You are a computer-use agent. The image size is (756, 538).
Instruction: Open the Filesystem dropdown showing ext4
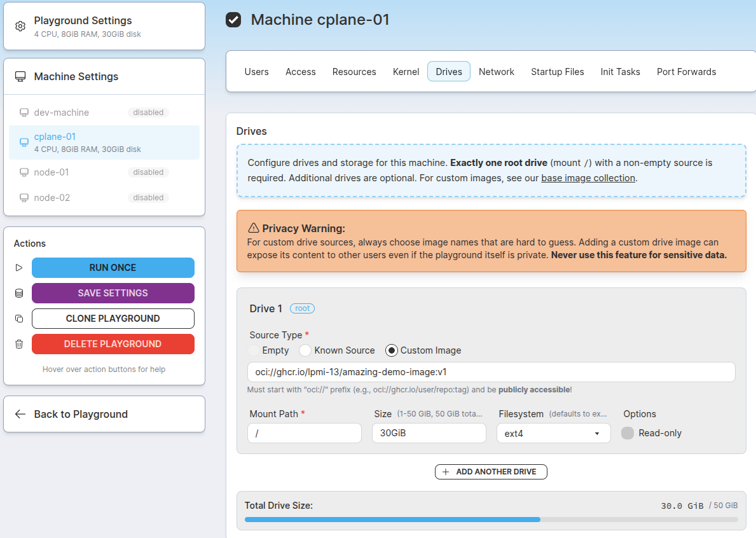click(x=553, y=432)
